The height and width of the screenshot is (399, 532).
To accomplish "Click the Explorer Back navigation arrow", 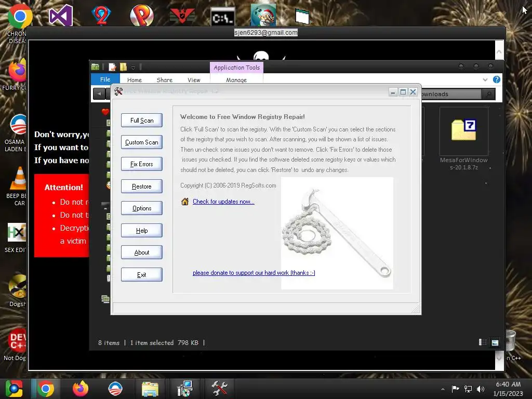I will coord(99,94).
